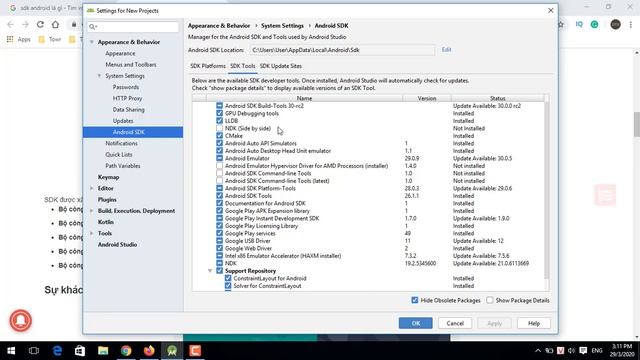640x360 pixels.
Task: Sort the table by Status column header
Action: coord(498,98)
